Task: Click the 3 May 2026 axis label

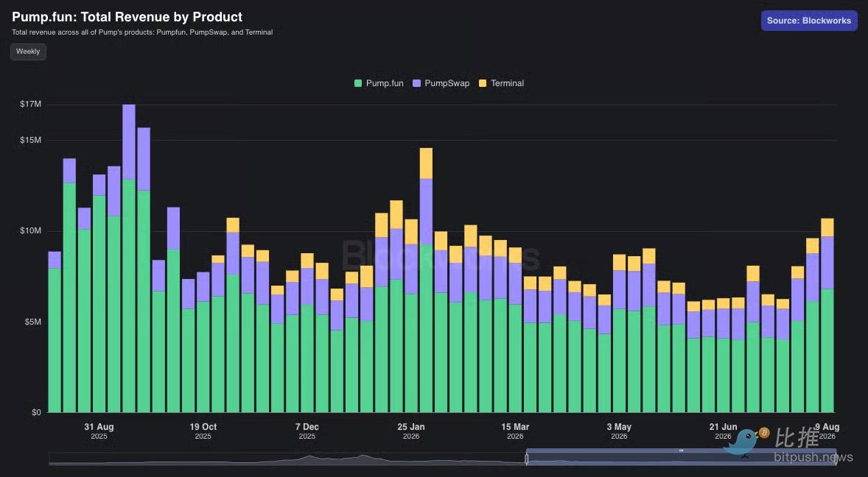Action: coord(619,431)
